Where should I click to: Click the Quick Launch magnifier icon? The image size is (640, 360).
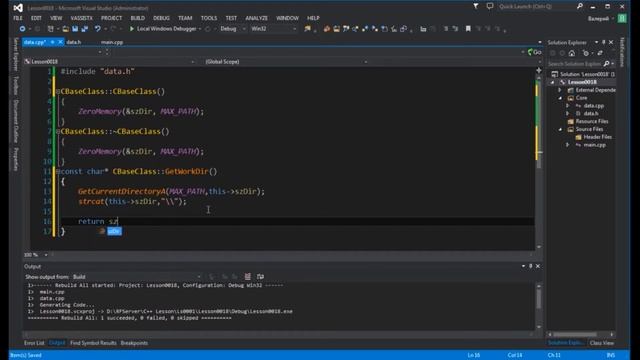(x=580, y=7)
